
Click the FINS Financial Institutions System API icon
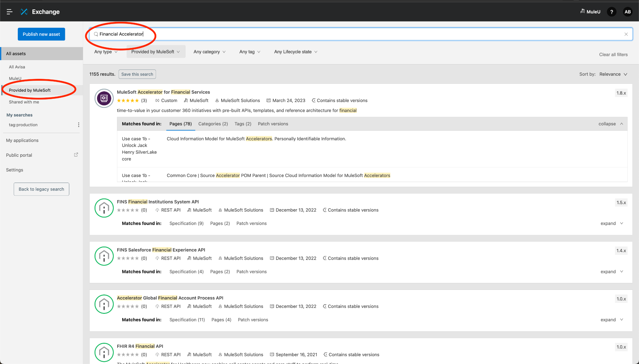104,208
